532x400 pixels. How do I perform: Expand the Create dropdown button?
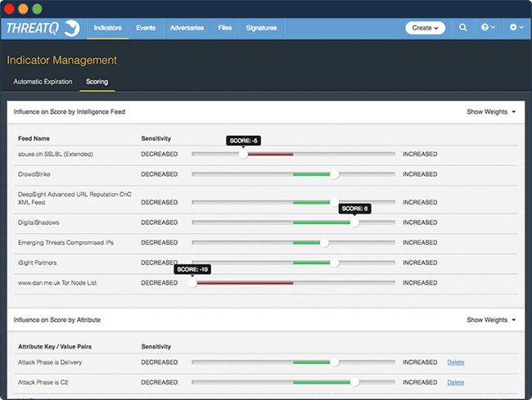pos(425,28)
